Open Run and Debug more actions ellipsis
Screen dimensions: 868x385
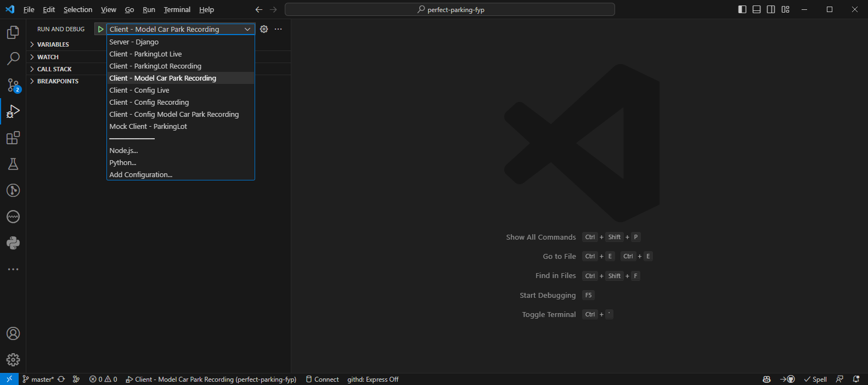click(278, 29)
